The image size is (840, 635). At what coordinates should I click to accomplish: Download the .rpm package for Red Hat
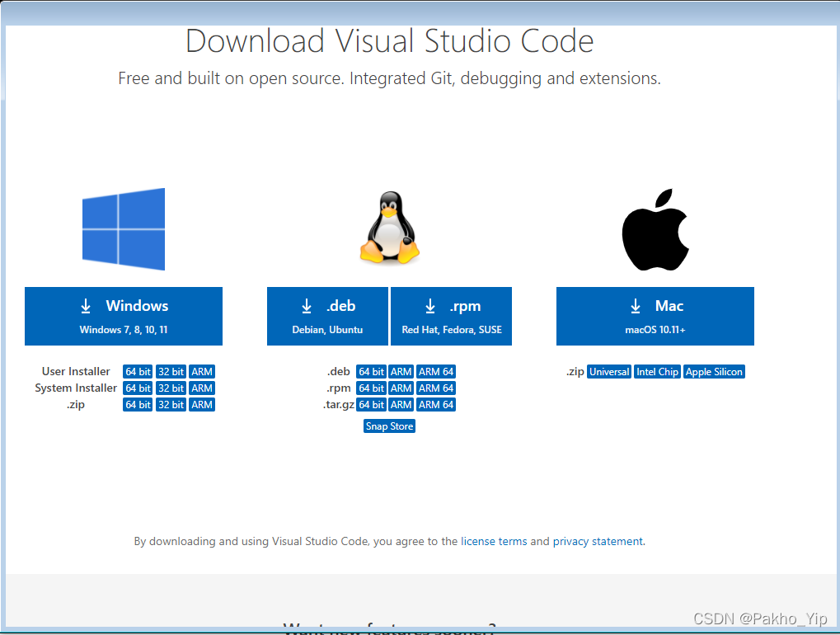pos(451,316)
